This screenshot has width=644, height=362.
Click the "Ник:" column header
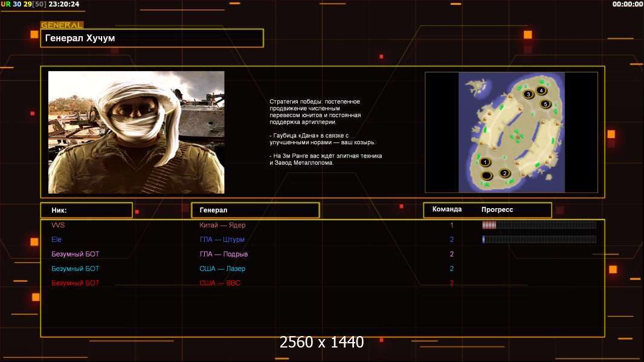point(86,210)
